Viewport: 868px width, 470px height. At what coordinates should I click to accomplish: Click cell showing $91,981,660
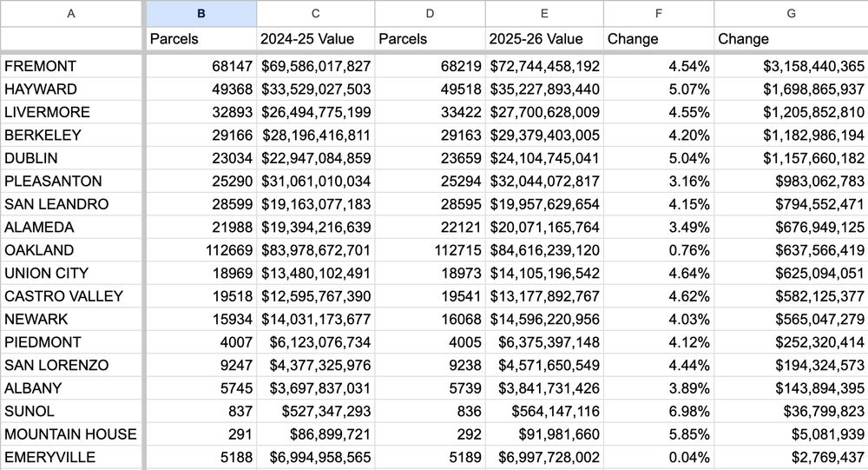545,434
